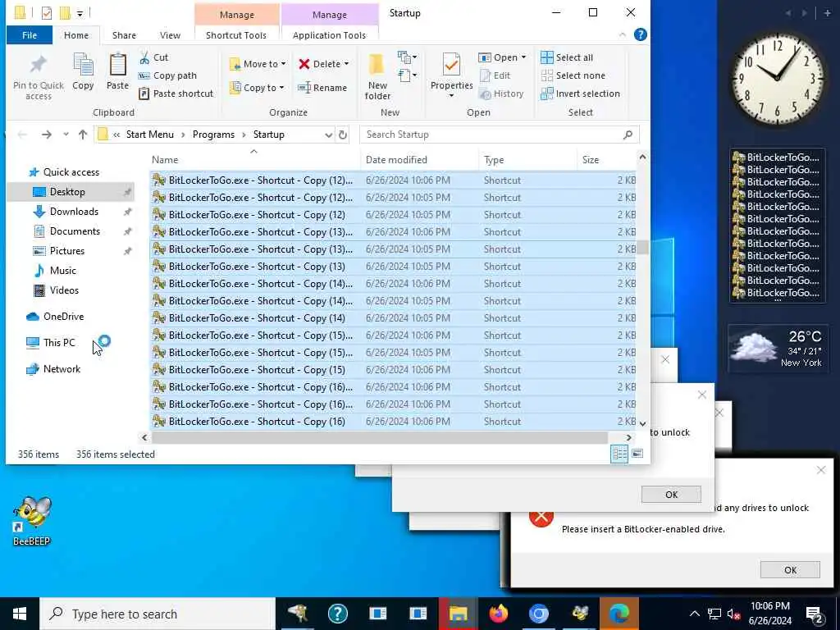Screen dimensions: 840x630
Task: Select 'BitLockerToGo.exe - Shortcut - Copy (14)' file
Action: click(x=392, y=318)
